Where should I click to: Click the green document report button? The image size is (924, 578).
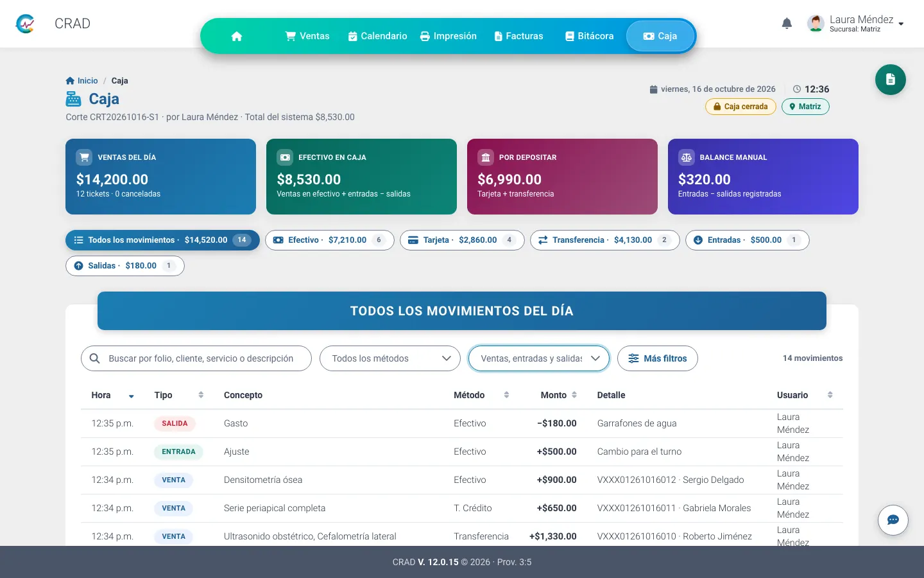891,80
